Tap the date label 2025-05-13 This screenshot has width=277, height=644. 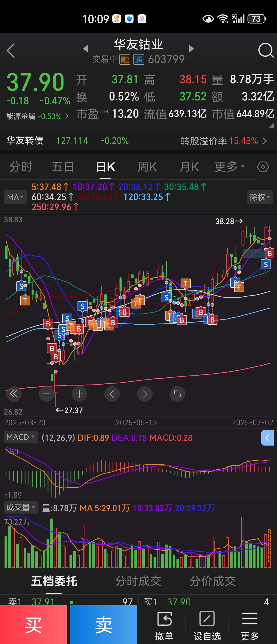[x=136, y=422]
